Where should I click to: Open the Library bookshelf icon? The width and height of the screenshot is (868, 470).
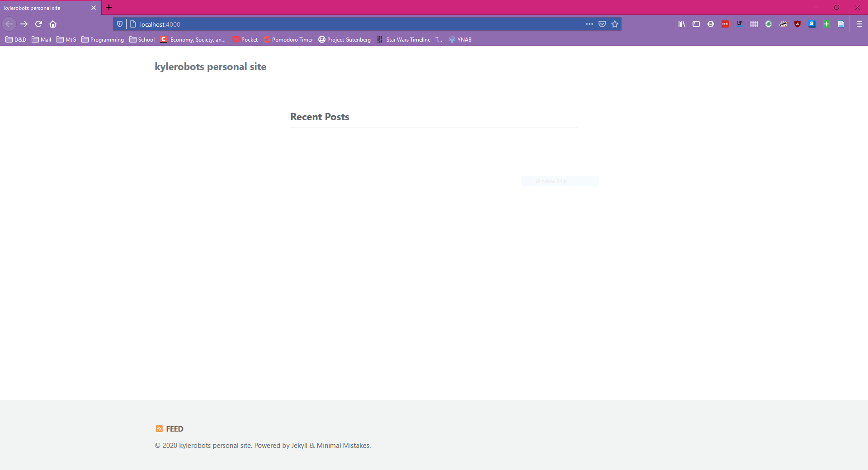[x=682, y=24]
